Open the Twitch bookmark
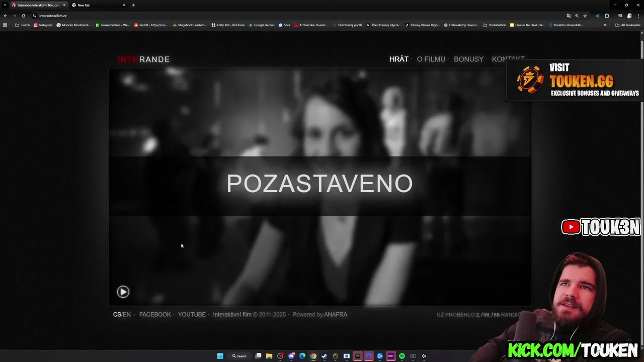 tap(22, 25)
